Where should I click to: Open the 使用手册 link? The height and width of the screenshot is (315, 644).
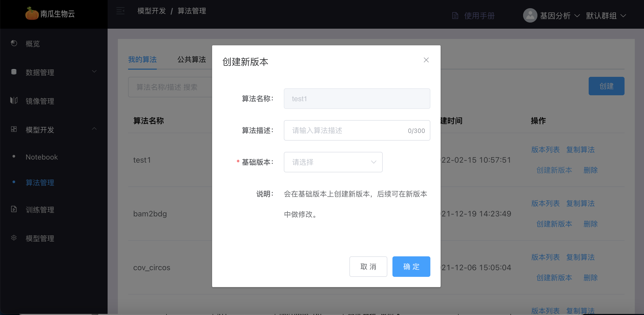(x=479, y=16)
